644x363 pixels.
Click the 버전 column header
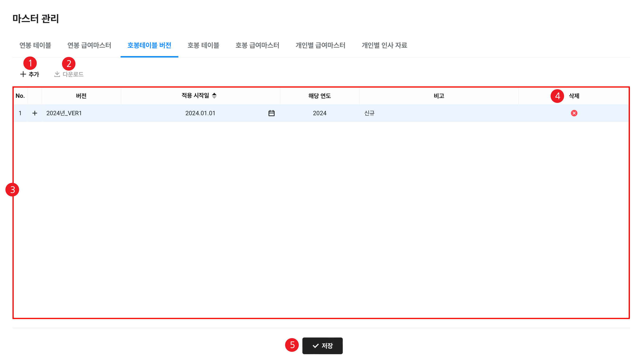point(81,96)
